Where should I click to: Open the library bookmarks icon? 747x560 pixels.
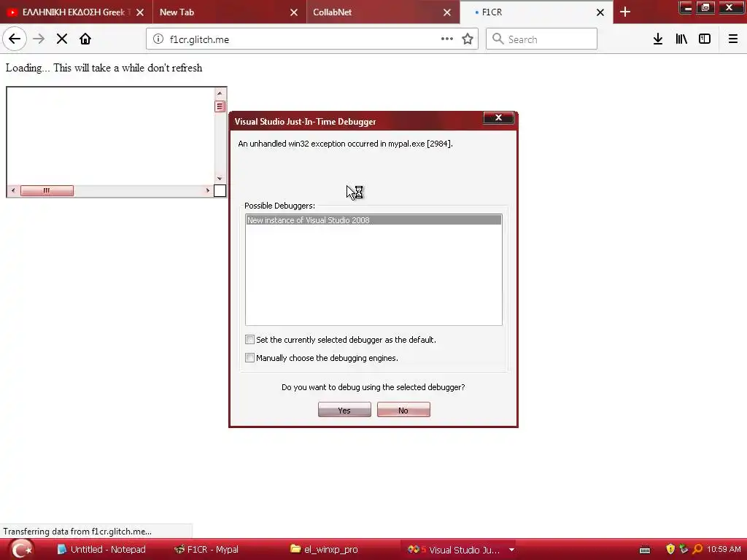(681, 39)
